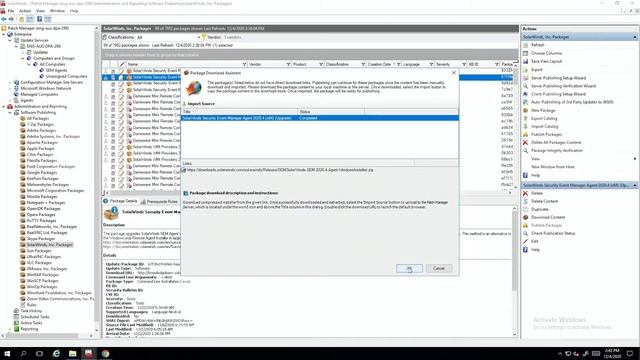Click New Window from Here
The width and height of the screenshot is (640, 360).
pyautogui.click(x=553, y=167)
